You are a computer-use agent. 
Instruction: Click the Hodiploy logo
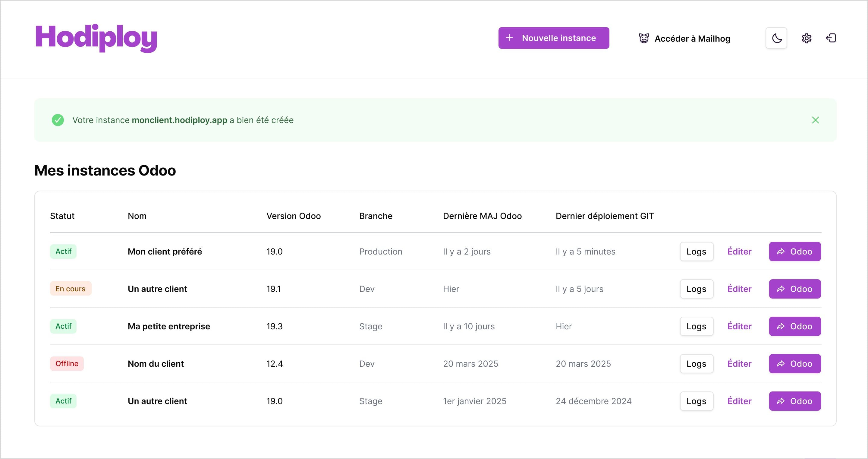point(96,38)
